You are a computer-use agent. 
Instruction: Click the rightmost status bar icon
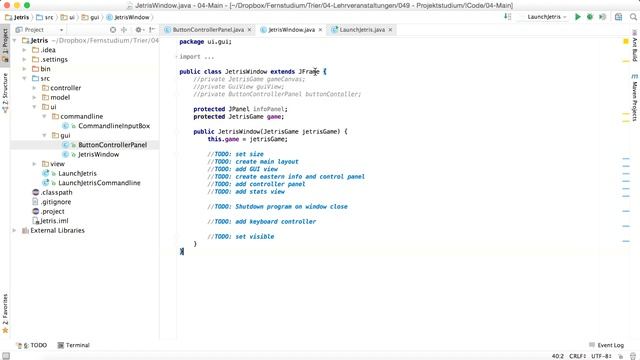tap(633, 356)
